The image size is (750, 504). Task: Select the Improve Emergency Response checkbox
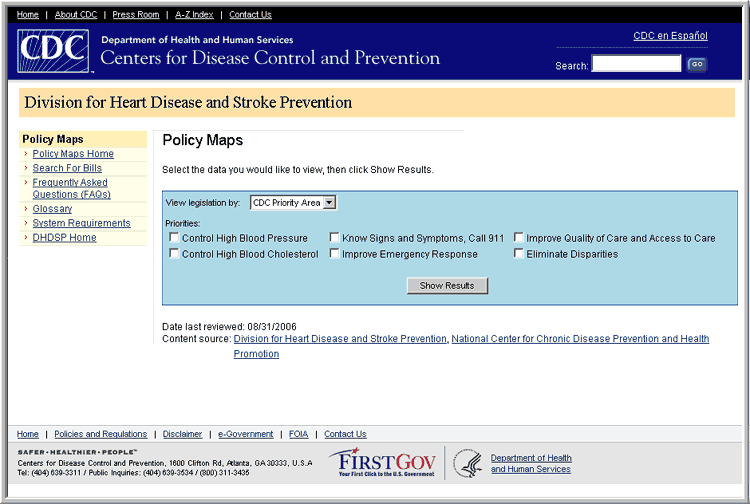(x=335, y=254)
